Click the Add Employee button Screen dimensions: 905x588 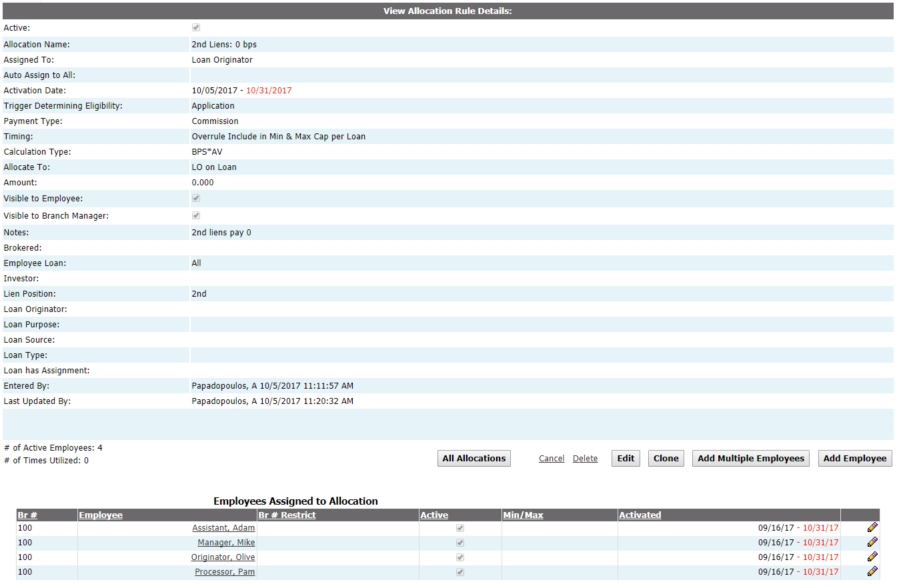click(855, 459)
